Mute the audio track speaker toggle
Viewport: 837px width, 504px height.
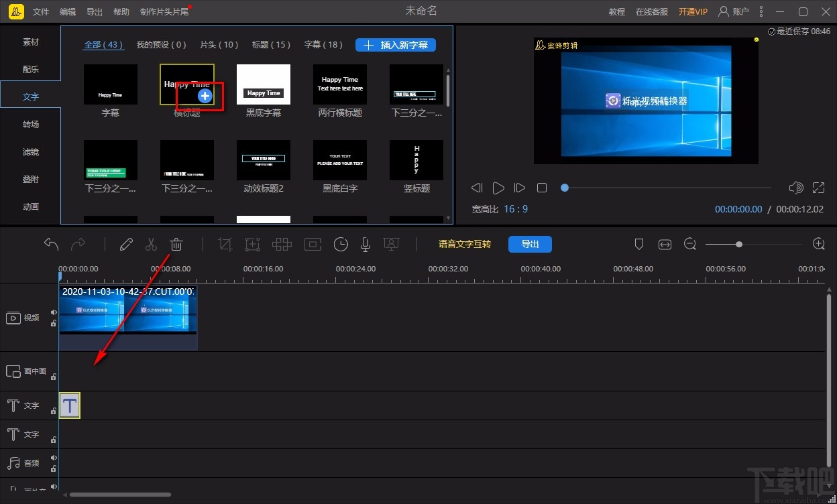tap(54, 458)
